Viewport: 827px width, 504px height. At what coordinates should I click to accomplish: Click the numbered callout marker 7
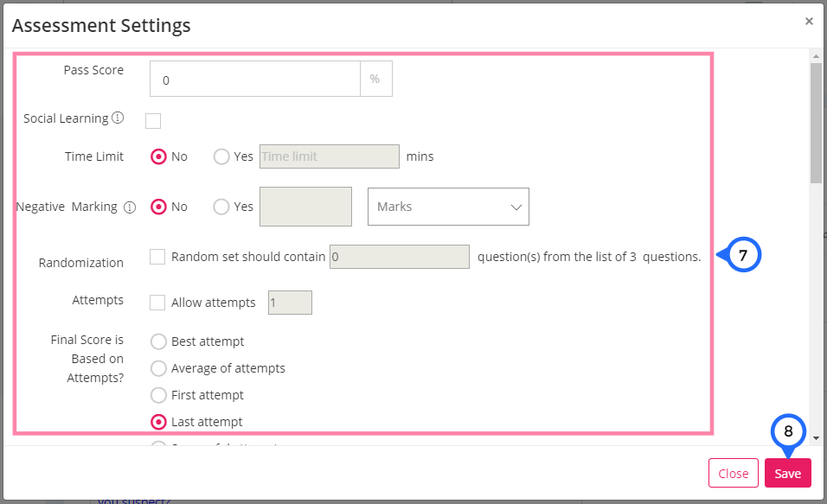coord(743,255)
